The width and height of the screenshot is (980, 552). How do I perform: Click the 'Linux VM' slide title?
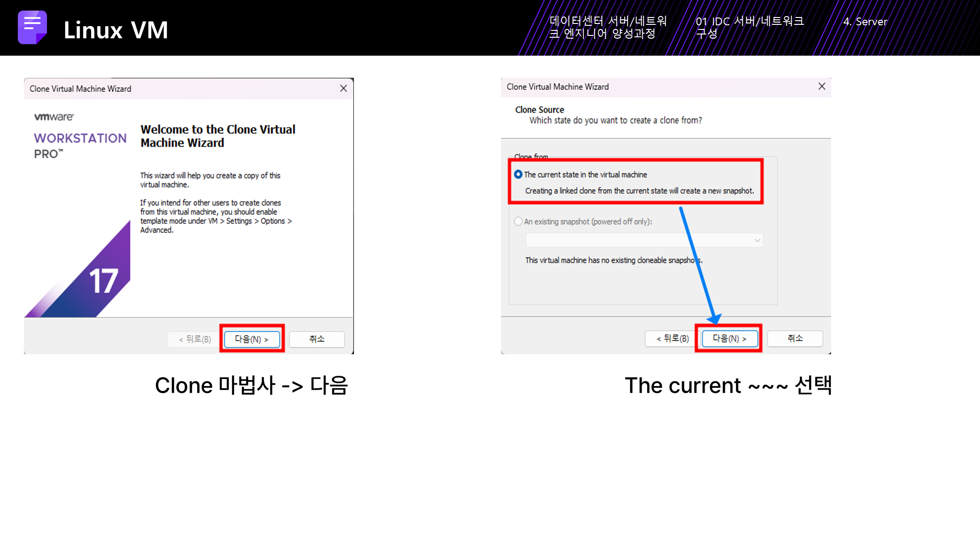click(x=116, y=30)
